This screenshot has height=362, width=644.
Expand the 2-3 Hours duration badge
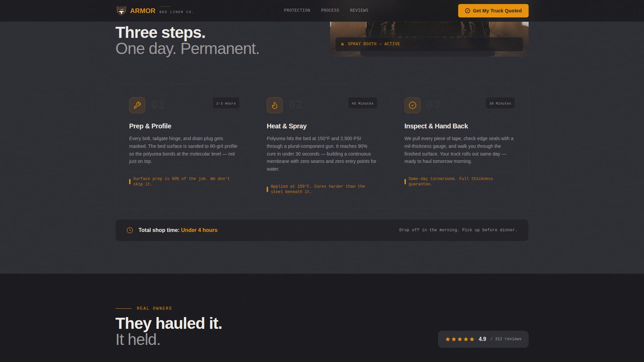[226, 103]
